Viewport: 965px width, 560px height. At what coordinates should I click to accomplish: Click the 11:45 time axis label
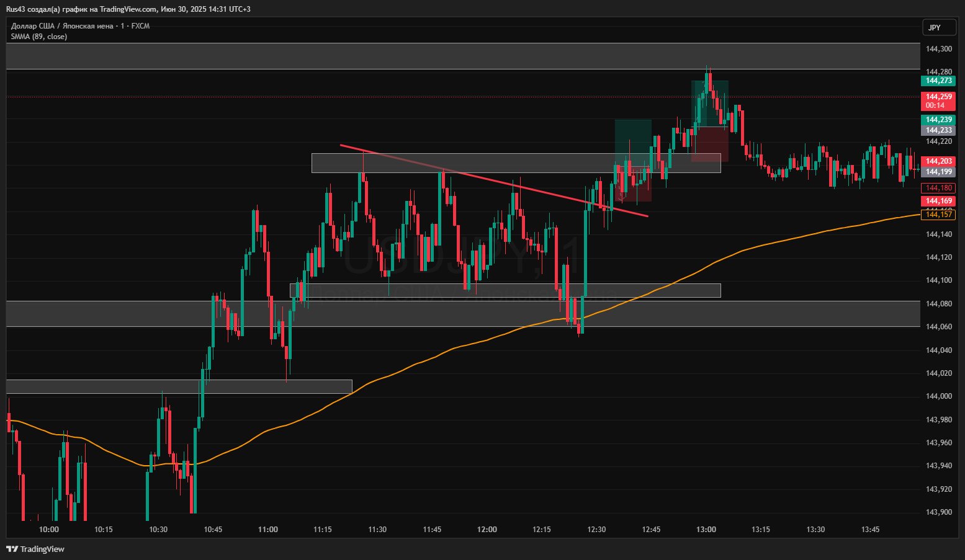432,530
